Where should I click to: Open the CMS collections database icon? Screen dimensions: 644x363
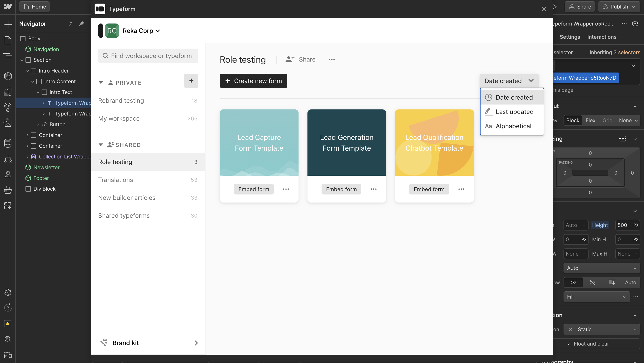coord(8,143)
